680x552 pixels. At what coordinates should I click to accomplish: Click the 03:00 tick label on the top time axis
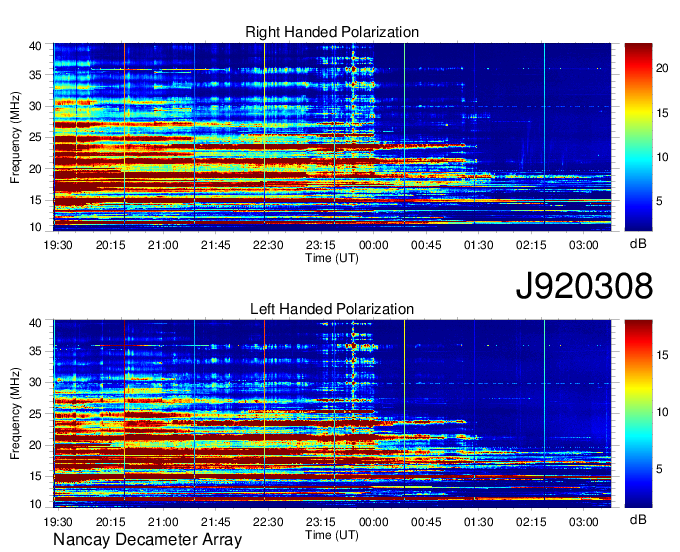click(584, 245)
